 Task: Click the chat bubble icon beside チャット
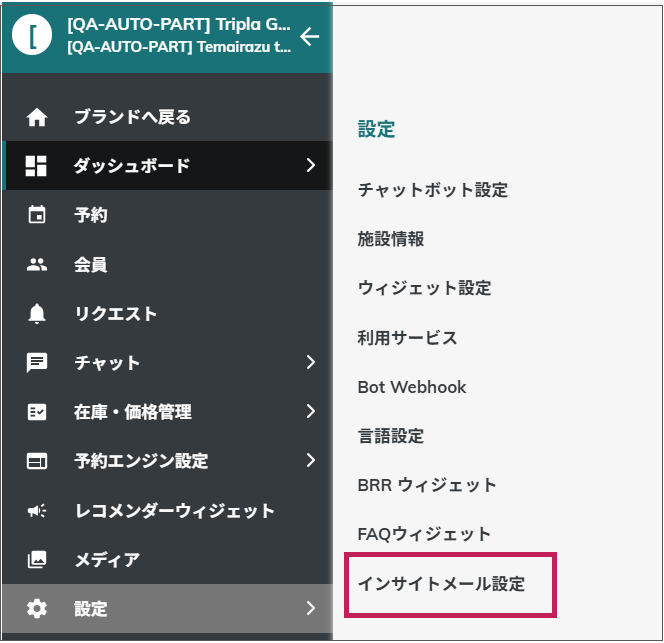pyautogui.click(x=37, y=363)
